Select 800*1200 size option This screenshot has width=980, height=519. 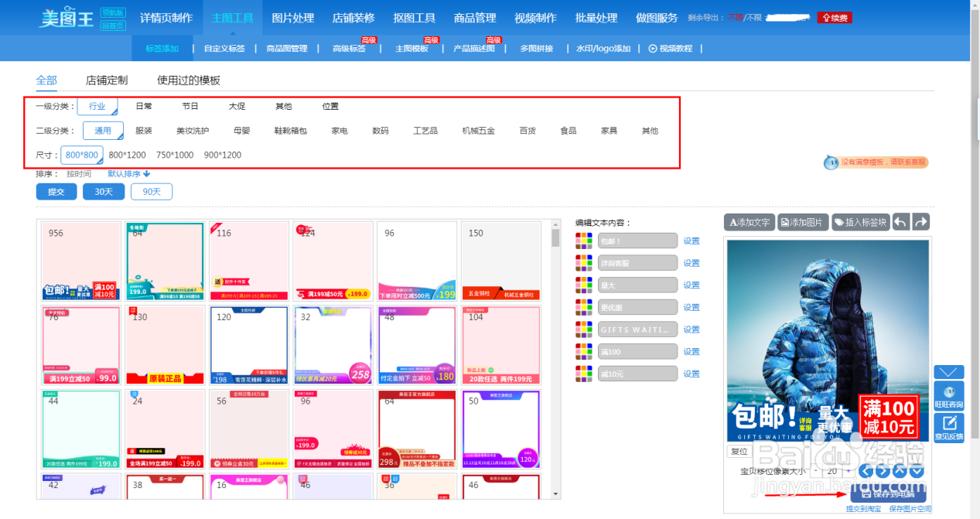point(127,155)
